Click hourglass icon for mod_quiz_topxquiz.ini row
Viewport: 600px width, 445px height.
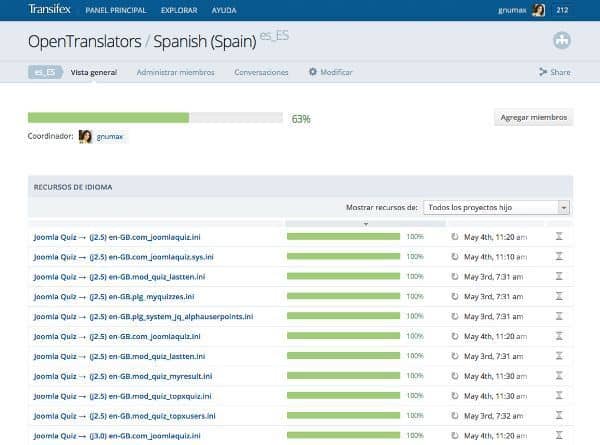[559, 395]
